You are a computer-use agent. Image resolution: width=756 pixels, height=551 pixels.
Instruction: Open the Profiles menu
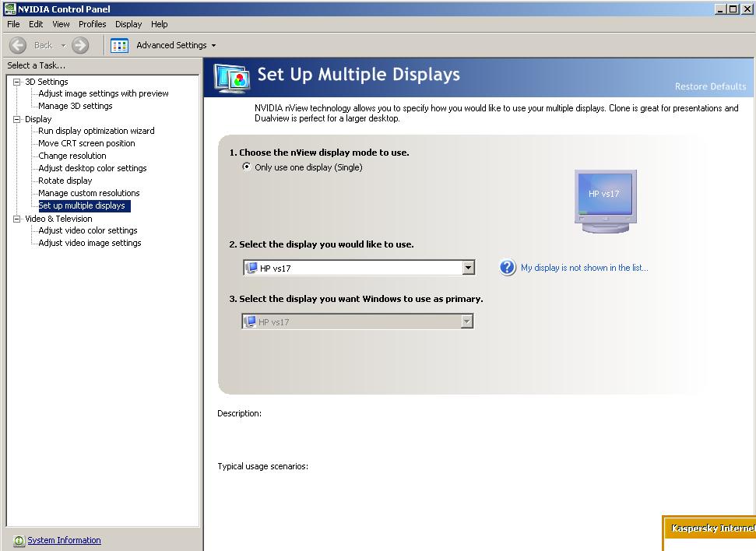point(92,24)
